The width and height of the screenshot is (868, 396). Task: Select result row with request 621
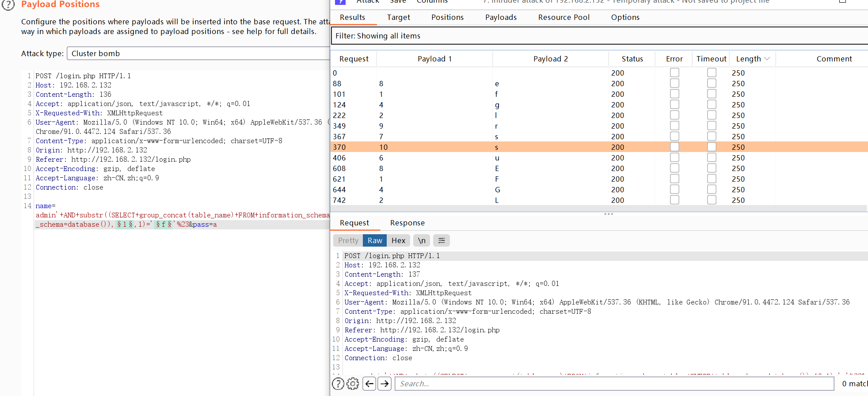(x=599, y=179)
